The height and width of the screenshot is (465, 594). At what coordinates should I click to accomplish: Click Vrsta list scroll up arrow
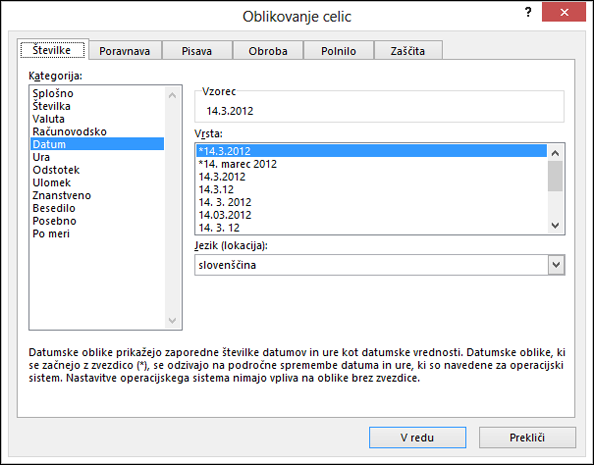[x=555, y=153]
